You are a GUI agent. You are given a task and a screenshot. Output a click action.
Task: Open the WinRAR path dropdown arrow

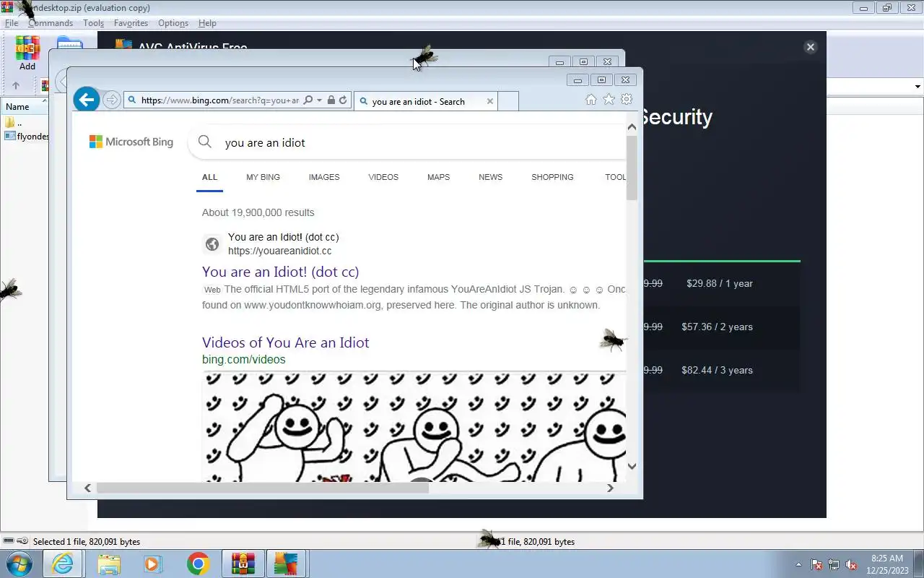918,87
